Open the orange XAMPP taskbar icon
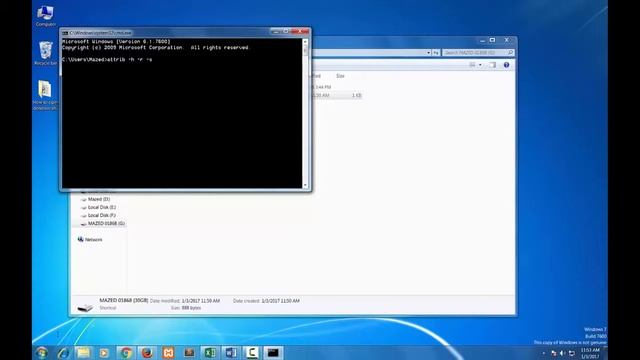Screen dimensions: 640x360 168,353
